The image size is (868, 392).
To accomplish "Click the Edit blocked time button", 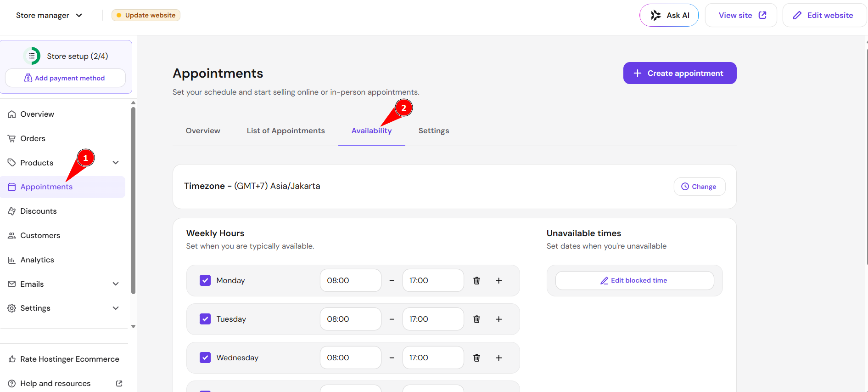I will coord(634,280).
